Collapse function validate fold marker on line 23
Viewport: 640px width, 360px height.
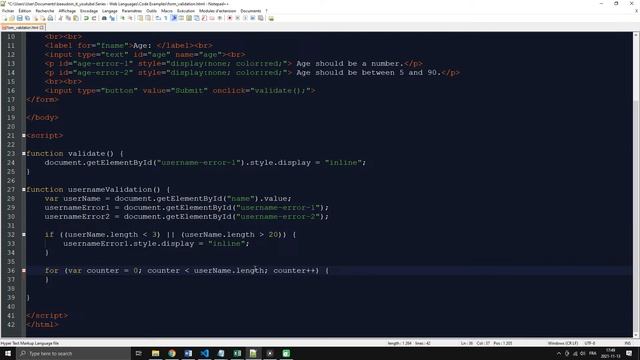[24, 153]
